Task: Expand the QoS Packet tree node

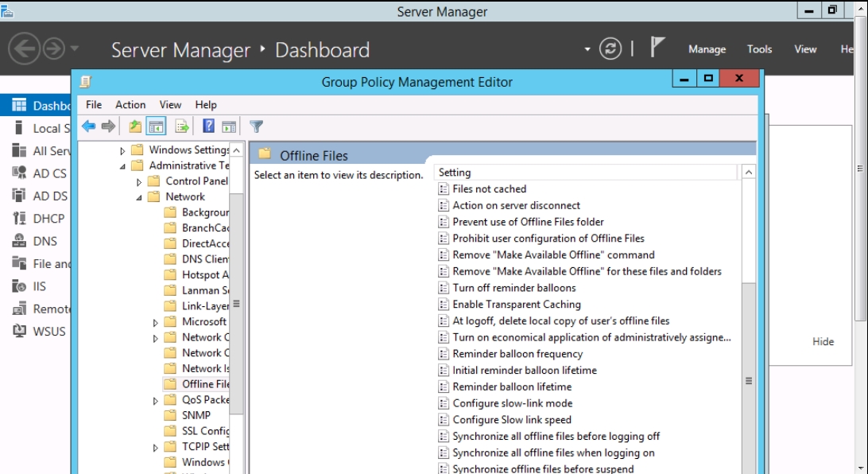Action: pos(156,400)
